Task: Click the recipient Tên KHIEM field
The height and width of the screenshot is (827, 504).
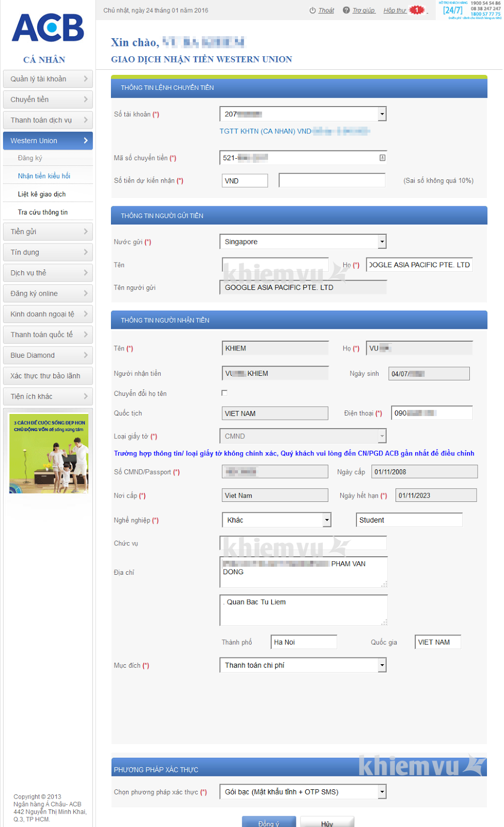Action: [x=275, y=348]
